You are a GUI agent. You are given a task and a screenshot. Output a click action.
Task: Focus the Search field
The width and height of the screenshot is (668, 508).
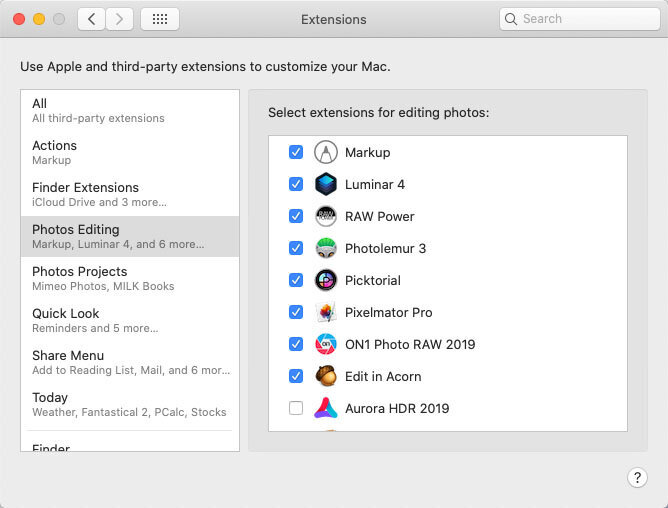[580, 19]
